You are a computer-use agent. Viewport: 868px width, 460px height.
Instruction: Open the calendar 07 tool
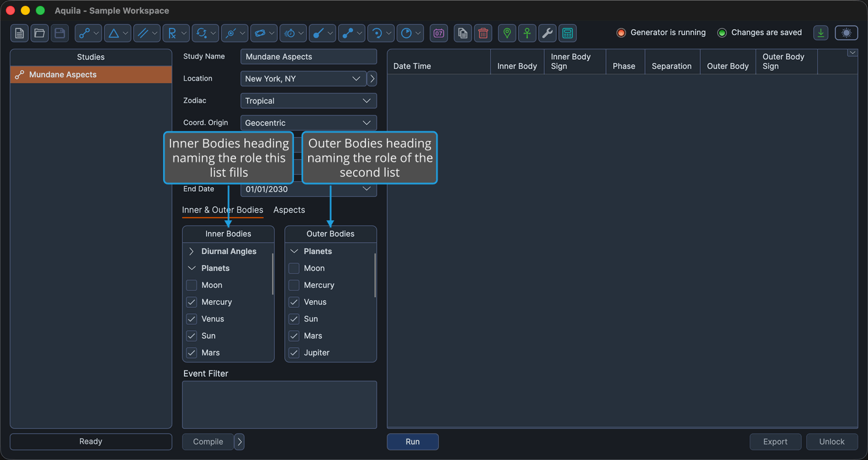[x=439, y=33]
